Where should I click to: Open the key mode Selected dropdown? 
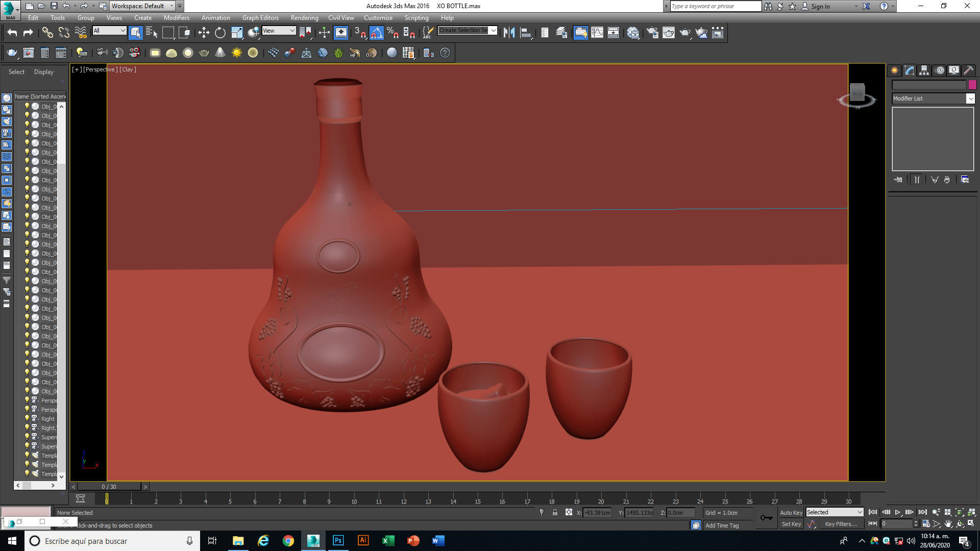(835, 512)
